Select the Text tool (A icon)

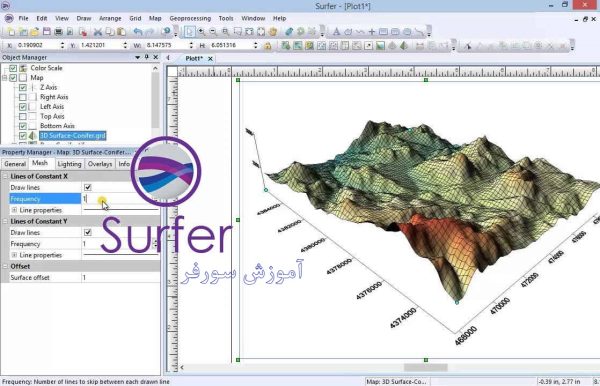pos(336,32)
